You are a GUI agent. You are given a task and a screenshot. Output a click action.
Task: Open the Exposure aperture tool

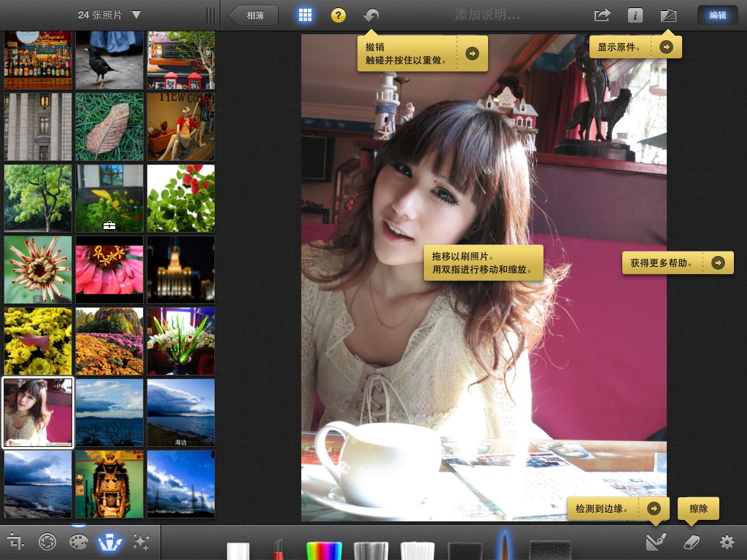pyautogui.click(x=47, y=542)
